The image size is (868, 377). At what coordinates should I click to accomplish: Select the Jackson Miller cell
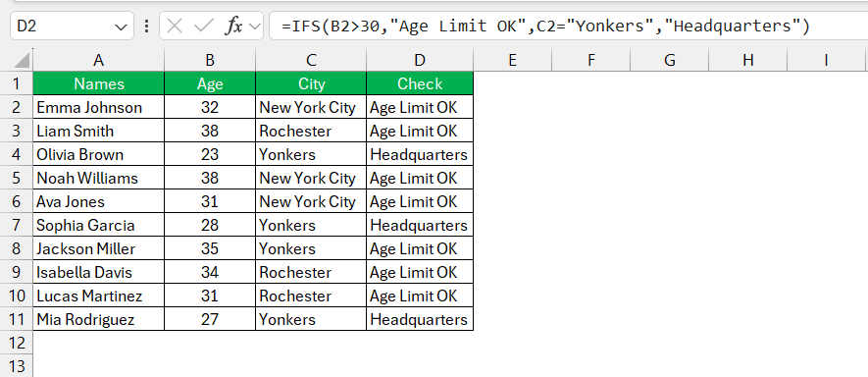(98, 248)
